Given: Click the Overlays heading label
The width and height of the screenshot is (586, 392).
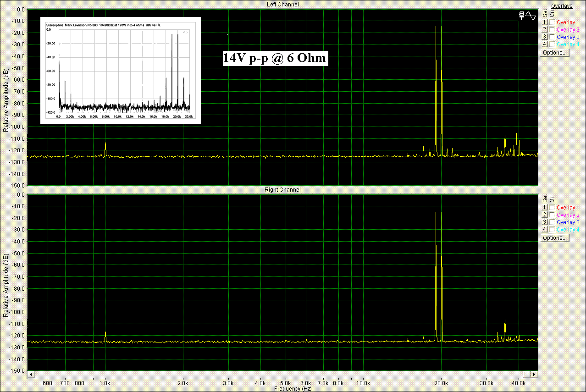Looking at the screenshot, I should pyautogui.click(x=562, y=6).
